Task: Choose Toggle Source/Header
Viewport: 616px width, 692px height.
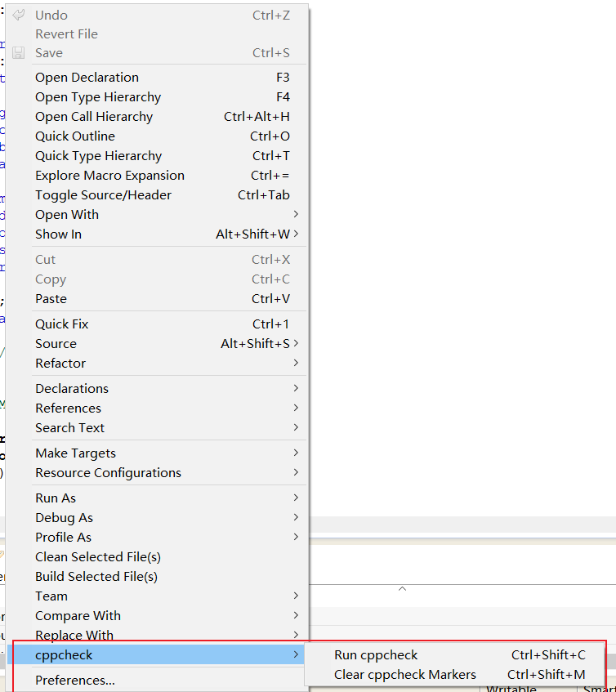Action: [x=157, y=195]
